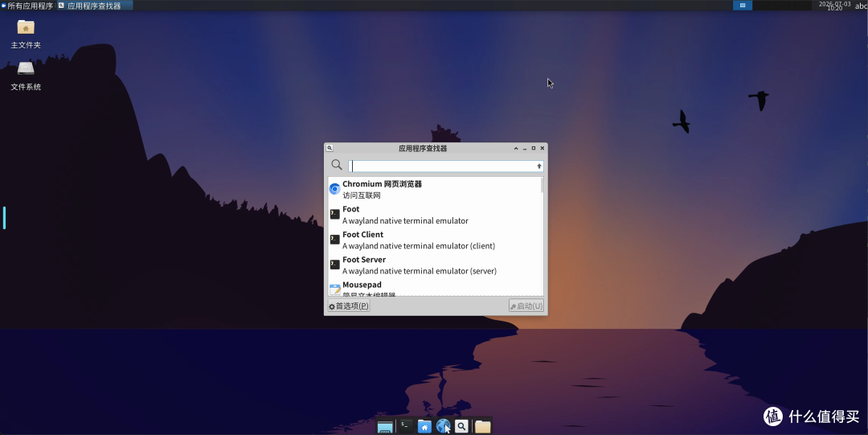The height and width of the screenshot is (435, 868).
Task: Choose the Foot Client list entry
Action: point(435,240)
